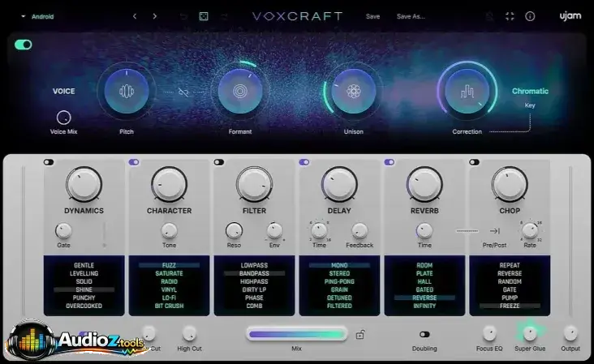Toggle fullscreen resize icon
This screenshot has width=594, height=364.
tap(510, 16)
